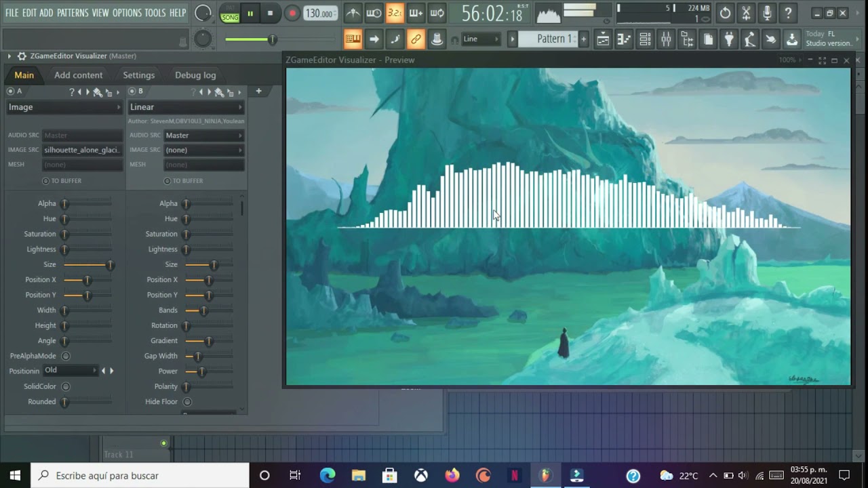The width and height of the screenshot is (868, 488).
Task: Open the Image effect dropdown in layer A
Action: (64, 107)
